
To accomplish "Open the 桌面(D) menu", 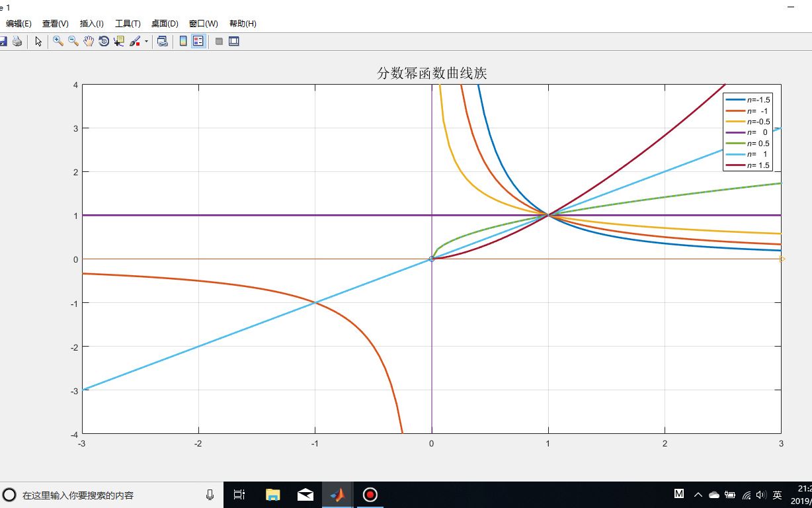I will [x=165, y=23].
